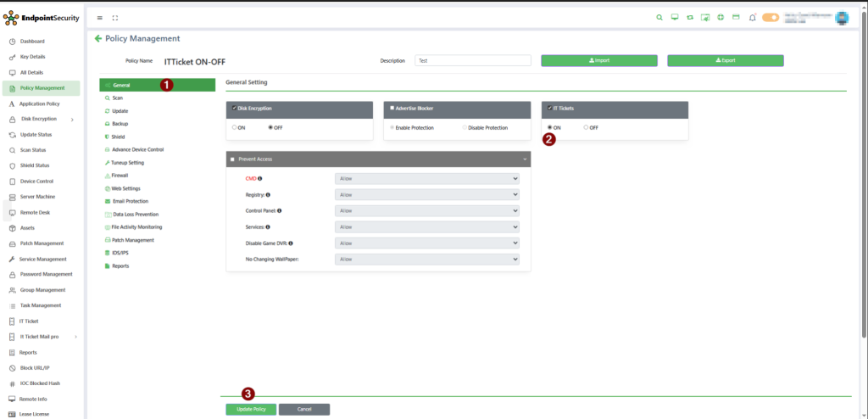Click the user avatar in top right
This screenshot has width=868, height=419.
tap(842, 17)
